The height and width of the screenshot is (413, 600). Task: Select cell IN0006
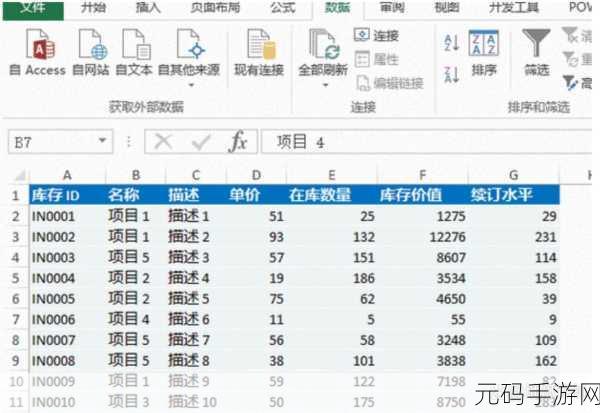pos(67,319)
